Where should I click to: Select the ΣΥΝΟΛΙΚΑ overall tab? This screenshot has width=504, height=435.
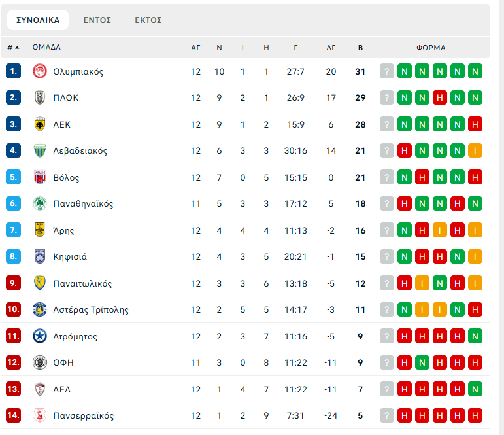coord(38,20)
